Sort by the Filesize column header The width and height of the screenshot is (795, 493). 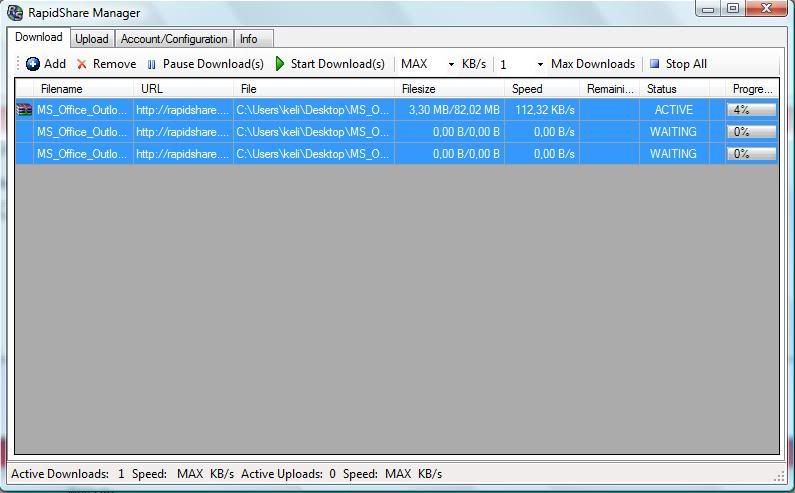(x=449, y=89)
